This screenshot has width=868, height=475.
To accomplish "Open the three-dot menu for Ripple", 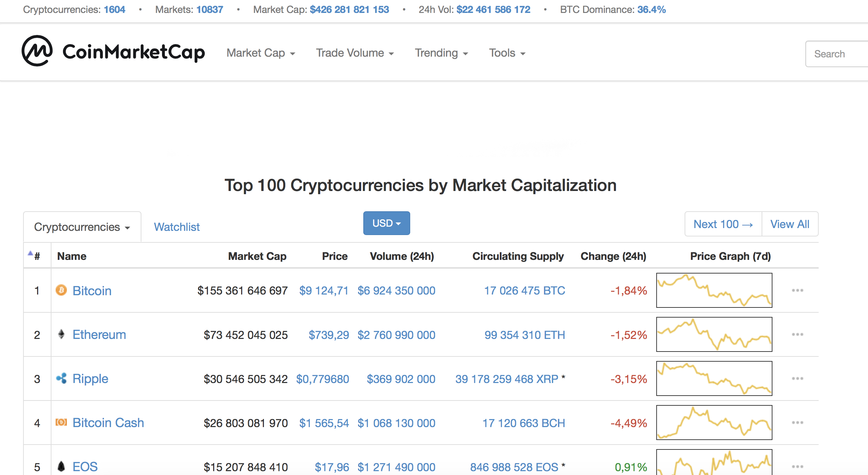I will coord(797,378).
